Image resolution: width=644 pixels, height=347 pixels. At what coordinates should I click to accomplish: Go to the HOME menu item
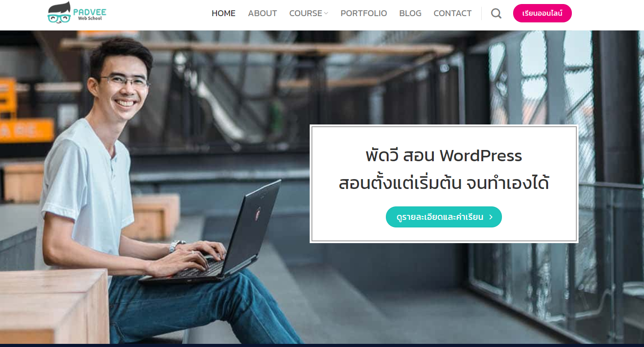click(224, 13)
